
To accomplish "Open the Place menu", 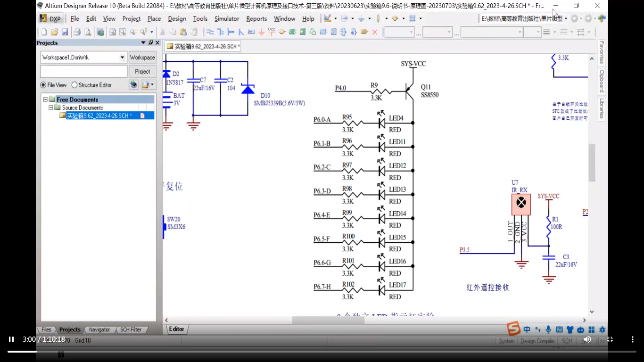I will coord(154,19).
